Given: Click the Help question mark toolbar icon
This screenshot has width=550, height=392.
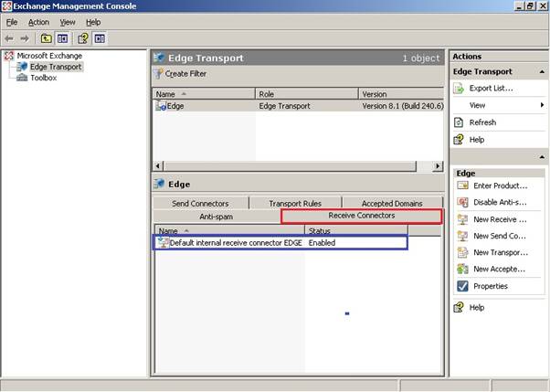Looking at the screenshot, I should (x=83, y=38).
